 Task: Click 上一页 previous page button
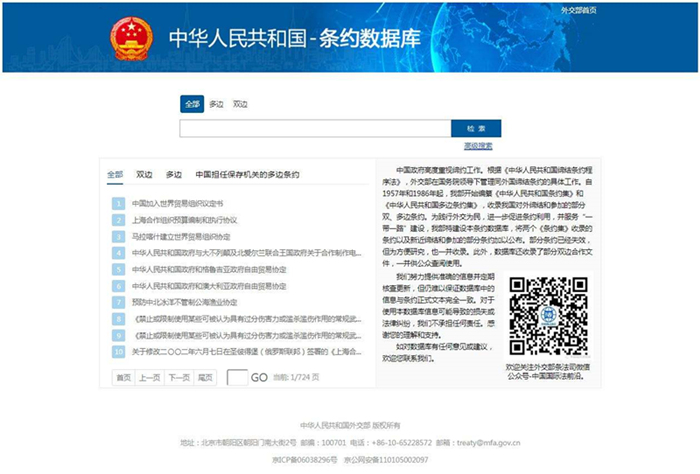coord(150,378)
